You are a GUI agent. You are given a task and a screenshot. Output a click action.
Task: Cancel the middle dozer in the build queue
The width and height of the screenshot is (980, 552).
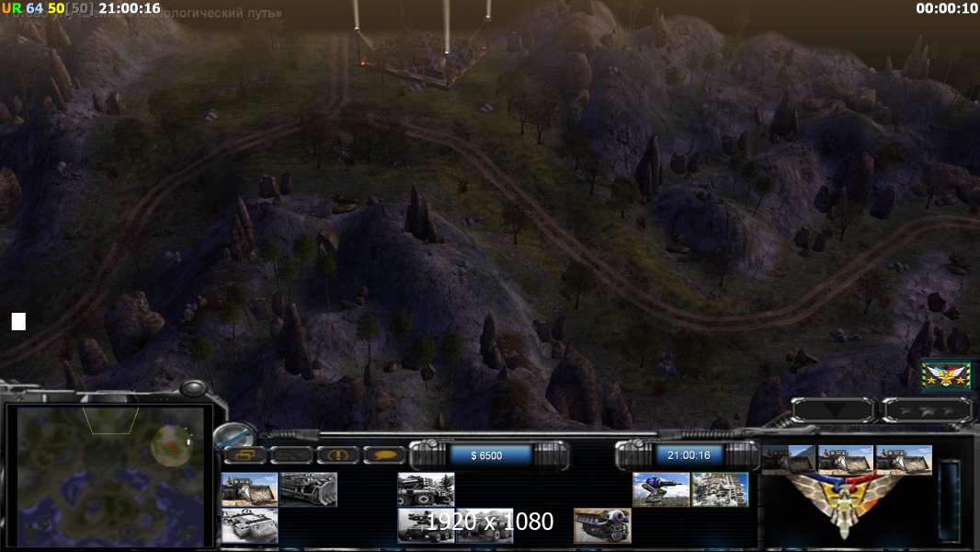coord(846,459)
